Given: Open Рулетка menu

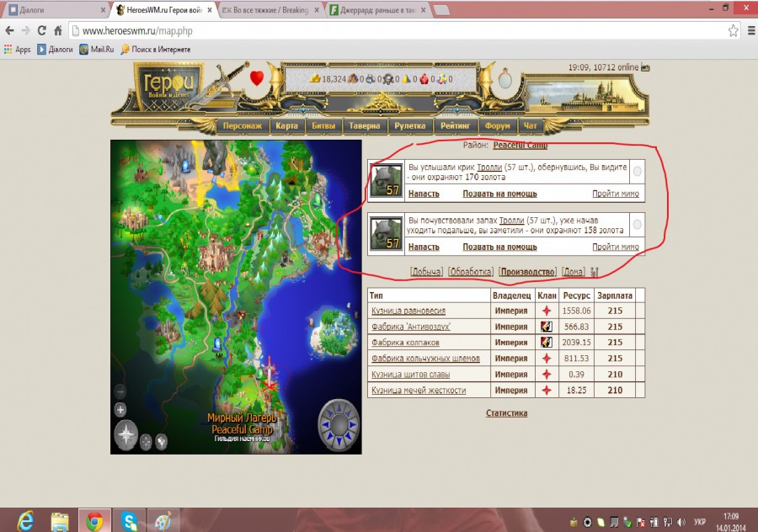Looking at the screenshot, I should (x=410, y=125).
